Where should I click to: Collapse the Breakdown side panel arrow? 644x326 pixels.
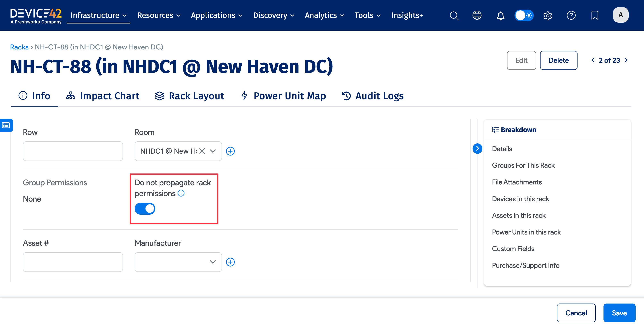point(477,148)
